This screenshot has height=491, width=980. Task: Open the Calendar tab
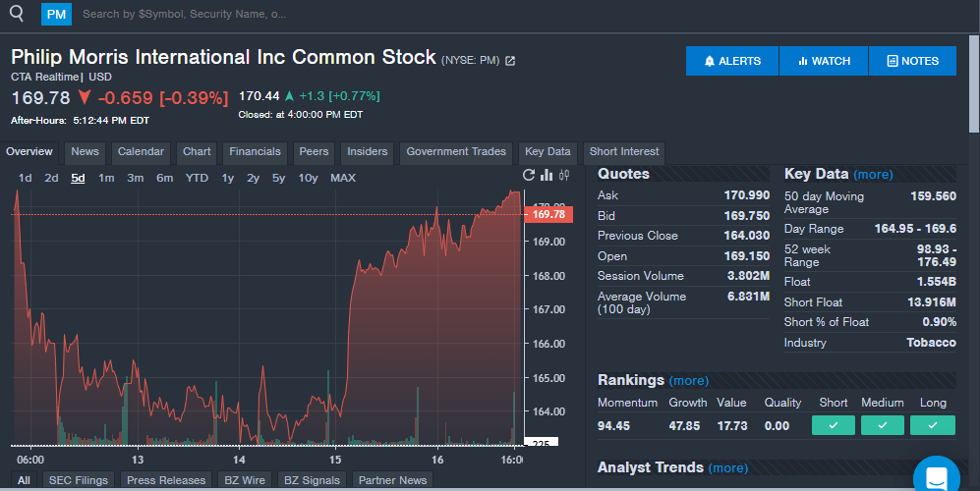(141, 152)
